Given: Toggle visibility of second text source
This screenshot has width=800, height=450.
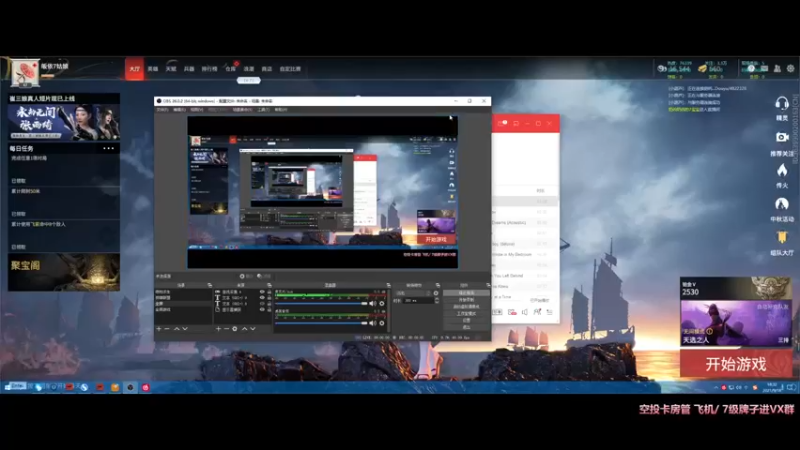Looking at the screenshot, I should [x=262, y=297].
